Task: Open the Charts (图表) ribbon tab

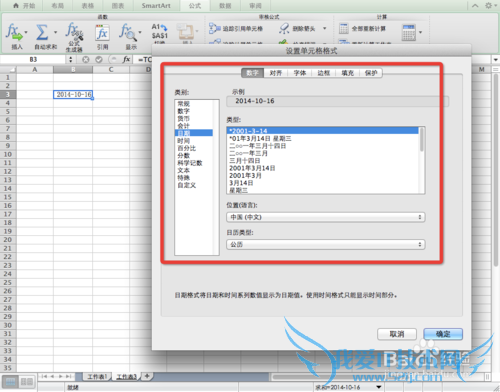Action: [118, 6]
